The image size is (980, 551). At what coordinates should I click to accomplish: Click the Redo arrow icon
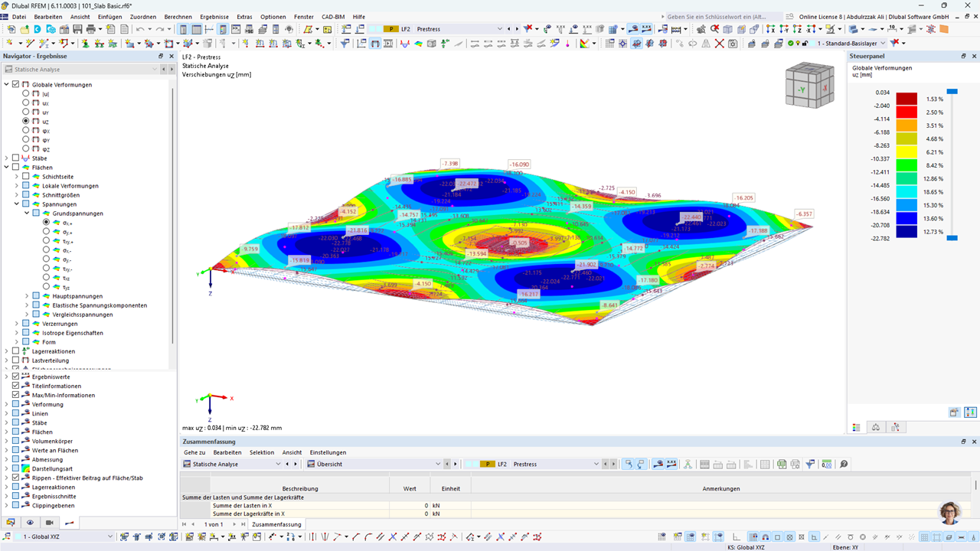point(160,29)
